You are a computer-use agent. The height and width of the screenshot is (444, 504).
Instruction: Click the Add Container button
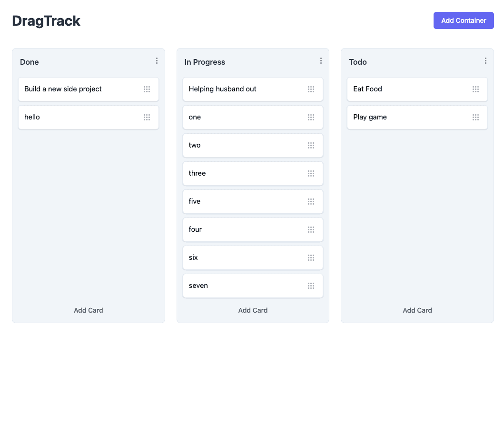tap(464, 20)
